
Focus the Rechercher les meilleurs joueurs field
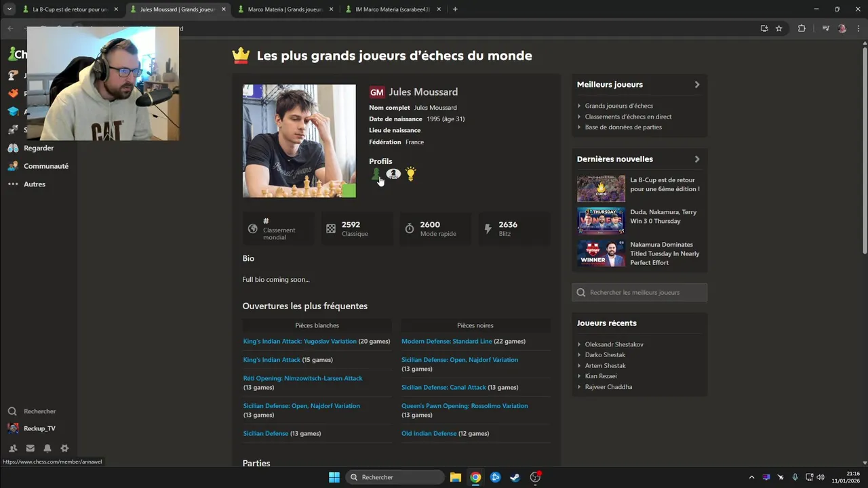click(x=639, y=292)
